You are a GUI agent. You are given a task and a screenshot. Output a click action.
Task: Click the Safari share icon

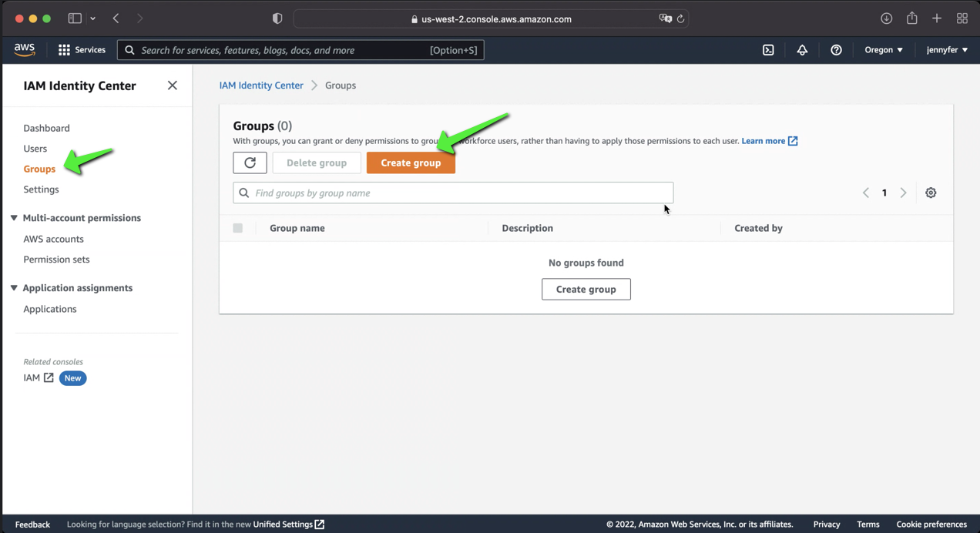click(911, 18)
